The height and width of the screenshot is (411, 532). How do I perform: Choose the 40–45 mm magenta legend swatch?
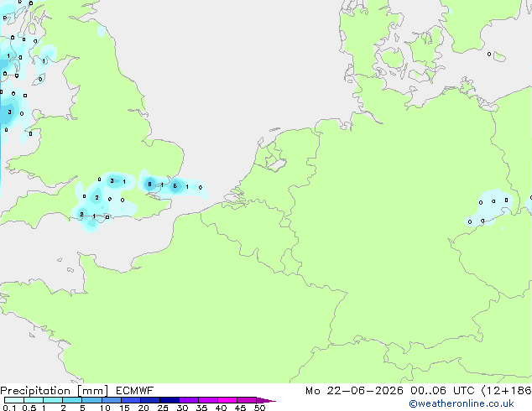[x=227, y=400]
